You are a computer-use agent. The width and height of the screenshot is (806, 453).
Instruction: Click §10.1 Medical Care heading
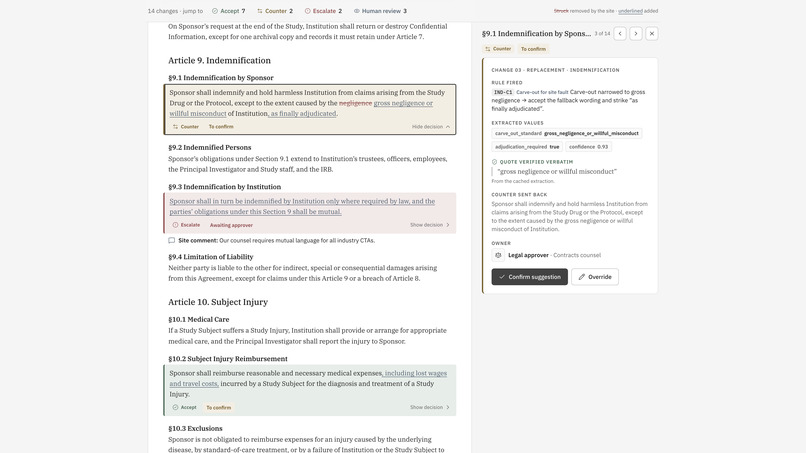pos(199,319)
